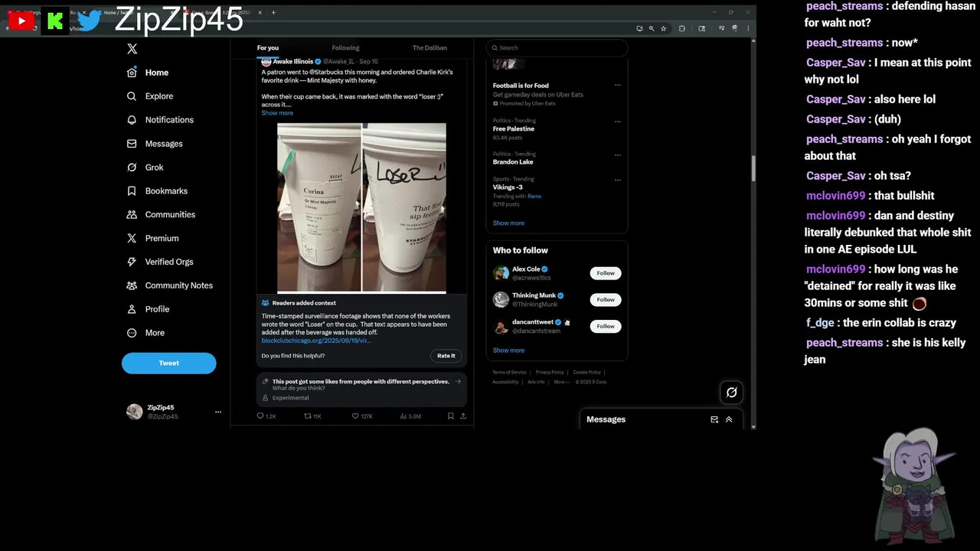980x551 pixels.
Task: Open Chrome three-dot menu
Action: coord(748,28)
